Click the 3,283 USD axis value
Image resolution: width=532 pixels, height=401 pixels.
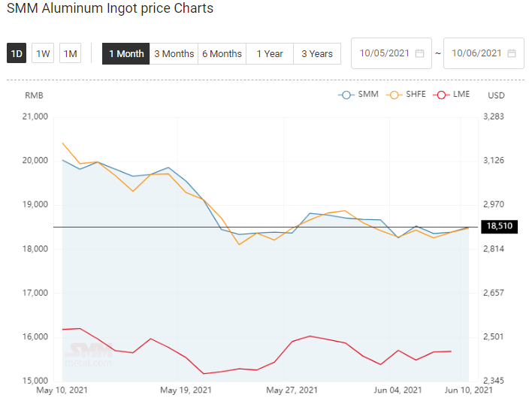coord(494,116)
